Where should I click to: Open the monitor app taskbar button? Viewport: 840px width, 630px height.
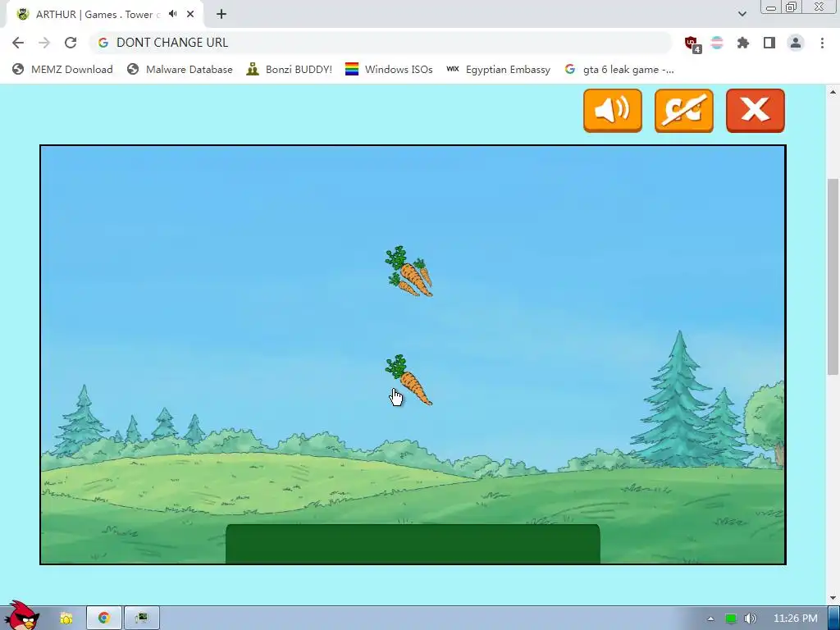point(141,618)
